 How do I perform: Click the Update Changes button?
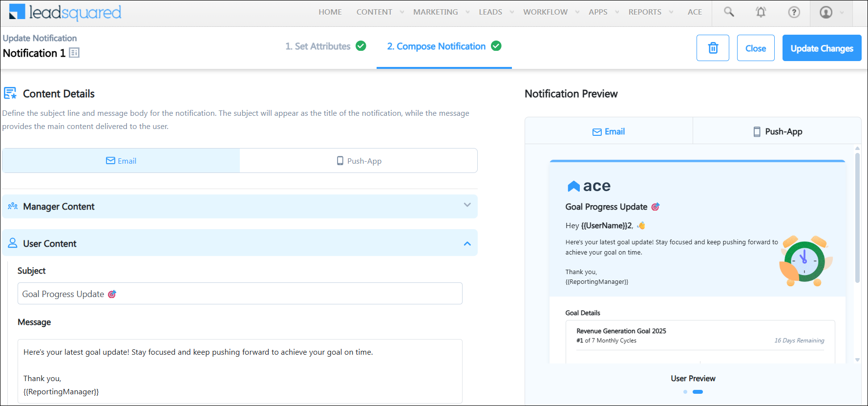(822, 48)
